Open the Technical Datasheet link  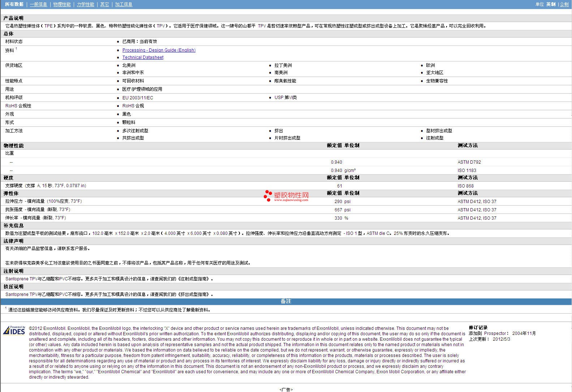click(x=143, y=57)
